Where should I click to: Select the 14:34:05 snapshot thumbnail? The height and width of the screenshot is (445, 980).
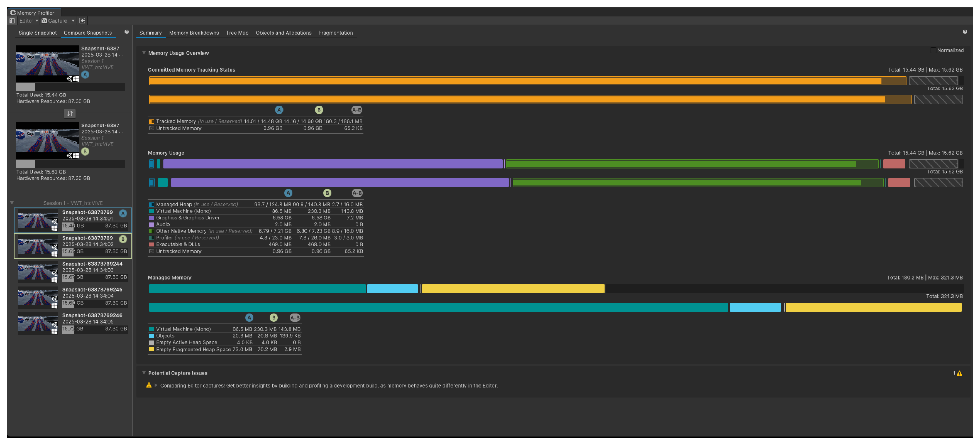click(x=37, y=323)
